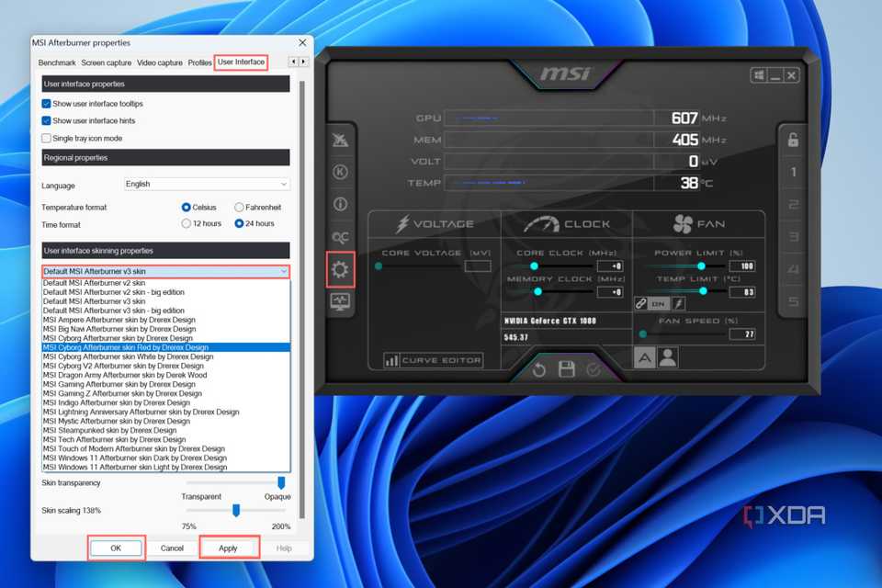Viewport: 882px width, 588px height.
Task: Switch to the Video capture tab
Action: 160,62
